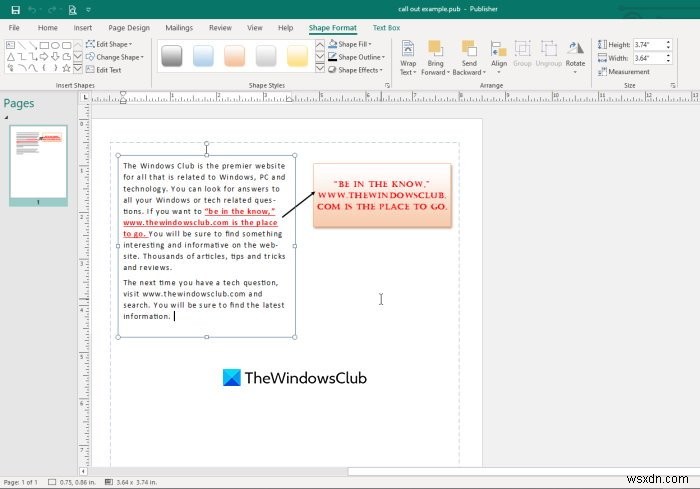Click the Edit Text button
The width and height of the screenshot is (700, 489).
(x=104, y=70)
